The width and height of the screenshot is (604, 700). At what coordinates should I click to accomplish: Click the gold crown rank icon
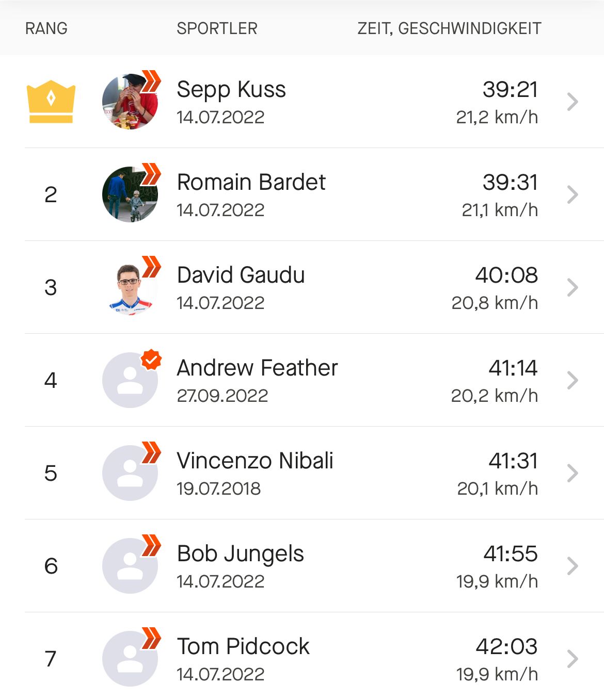[x=51, y=102]
